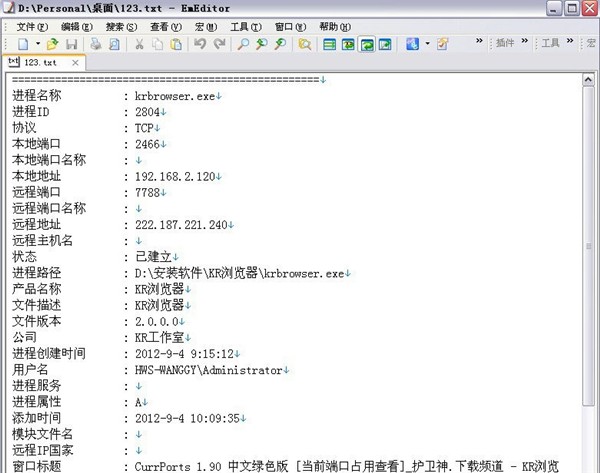
Task: Select the No Wrap mode icon
Action: point(329,44)
